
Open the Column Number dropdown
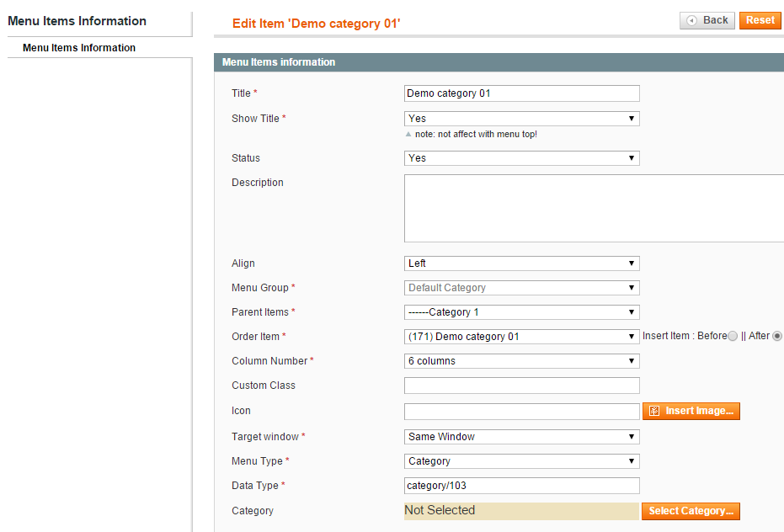[521, 361]
